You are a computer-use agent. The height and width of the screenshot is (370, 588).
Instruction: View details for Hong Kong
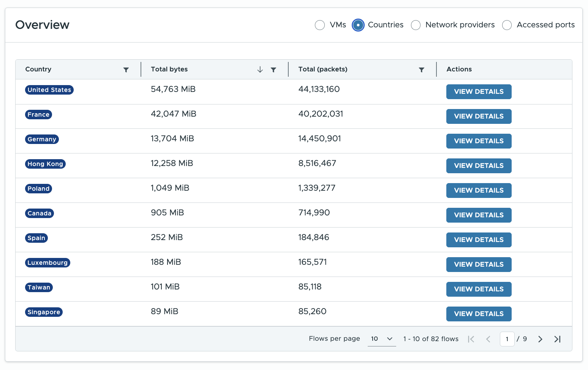479,166
